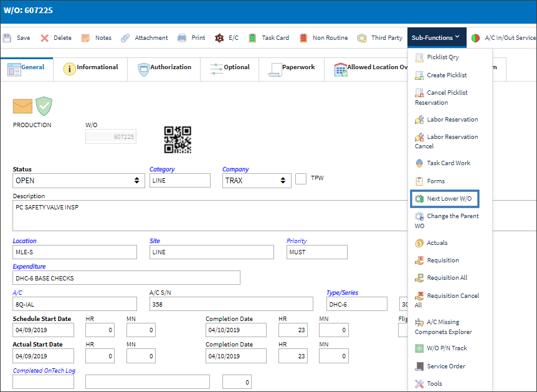The height and width of the screenshot is (392, 537).
Task: Click the Create Picklist icon
Action: (x=419, y=75)
